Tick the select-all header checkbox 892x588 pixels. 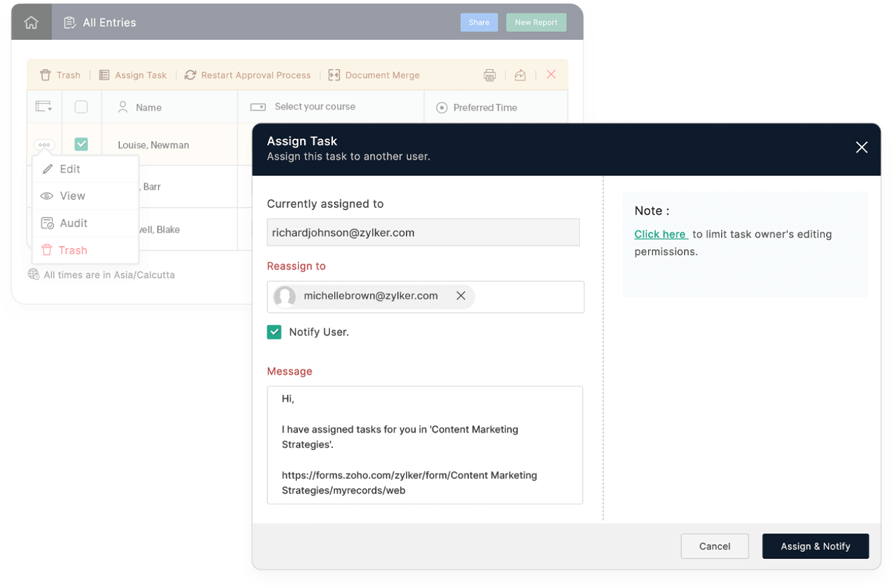pos(81,107)
